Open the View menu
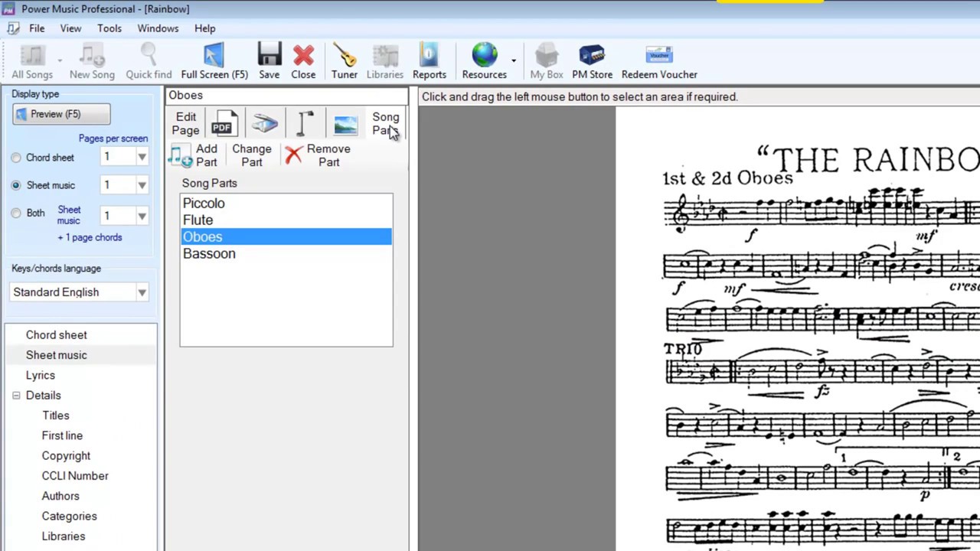Image resolution: width=980 pixels, height=551 pixels. coord(70,28)
